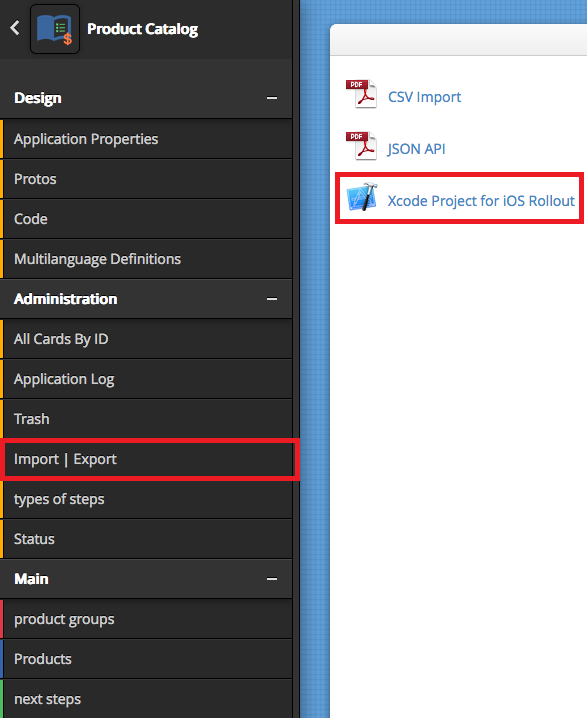View the Application Log
The width and height of the screenshot is (587, 718).
tap(146, 379)
